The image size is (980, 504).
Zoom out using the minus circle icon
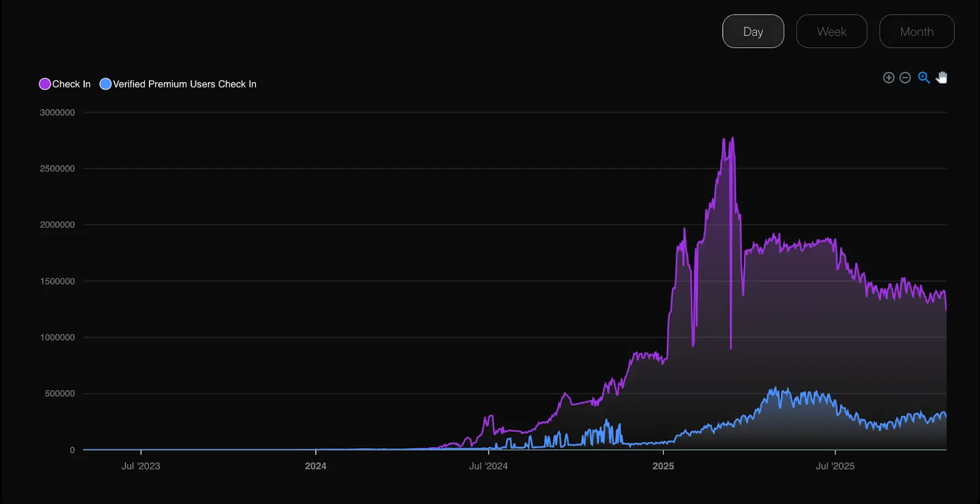coord(905,78)
